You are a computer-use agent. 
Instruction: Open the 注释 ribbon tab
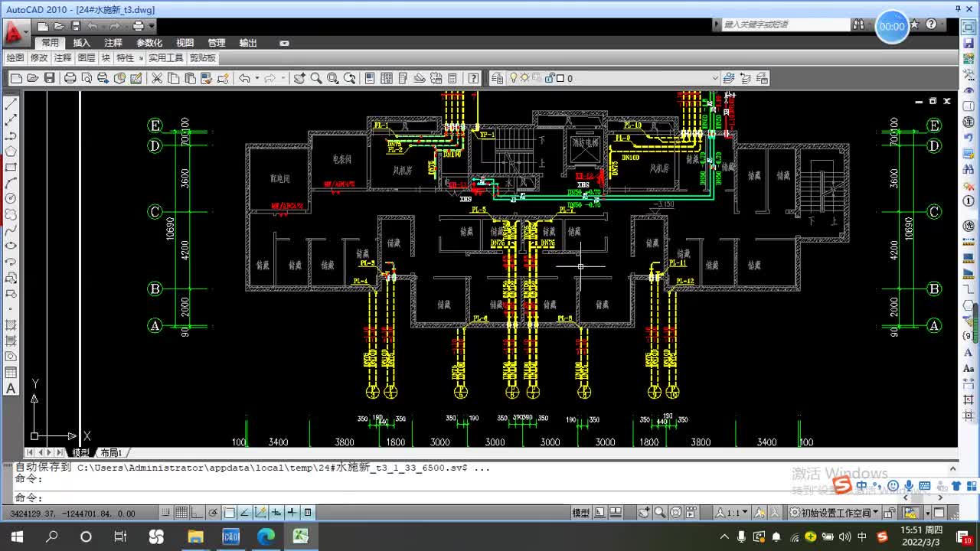[113, 43]
